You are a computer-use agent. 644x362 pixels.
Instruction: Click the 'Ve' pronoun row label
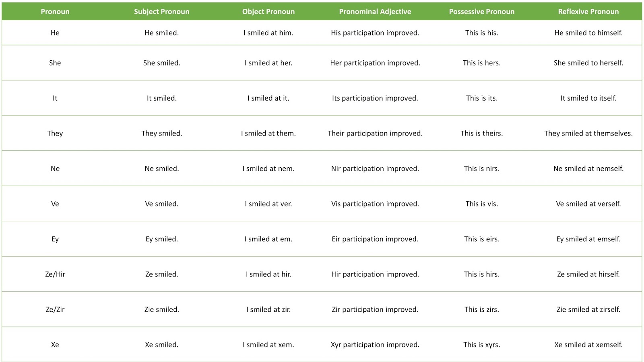click(x=55, y=204)
